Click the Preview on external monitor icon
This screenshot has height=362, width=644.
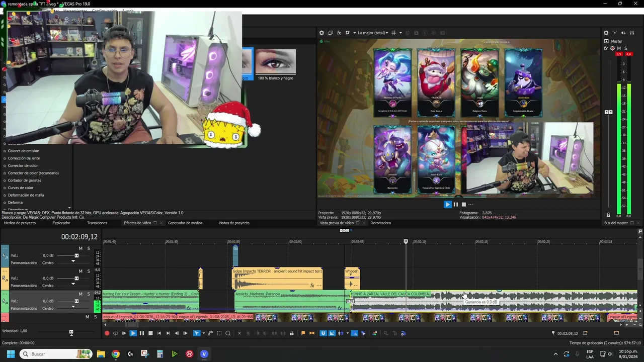[330, 33]
